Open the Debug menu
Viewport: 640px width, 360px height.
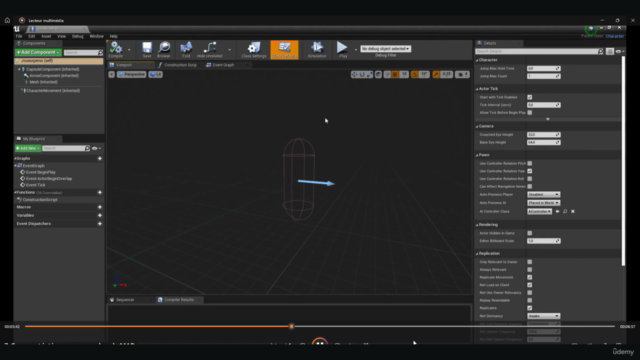coord(78,36)
